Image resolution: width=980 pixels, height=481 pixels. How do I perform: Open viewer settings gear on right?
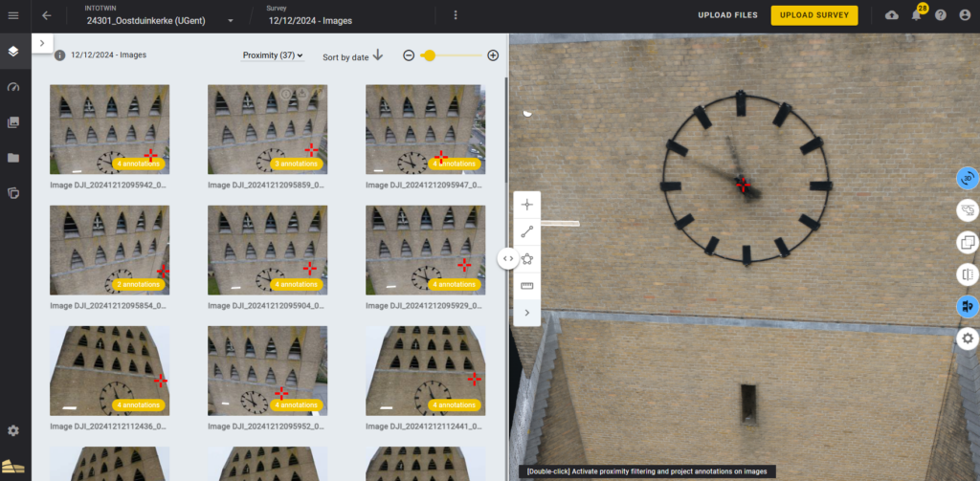point(968,339)
